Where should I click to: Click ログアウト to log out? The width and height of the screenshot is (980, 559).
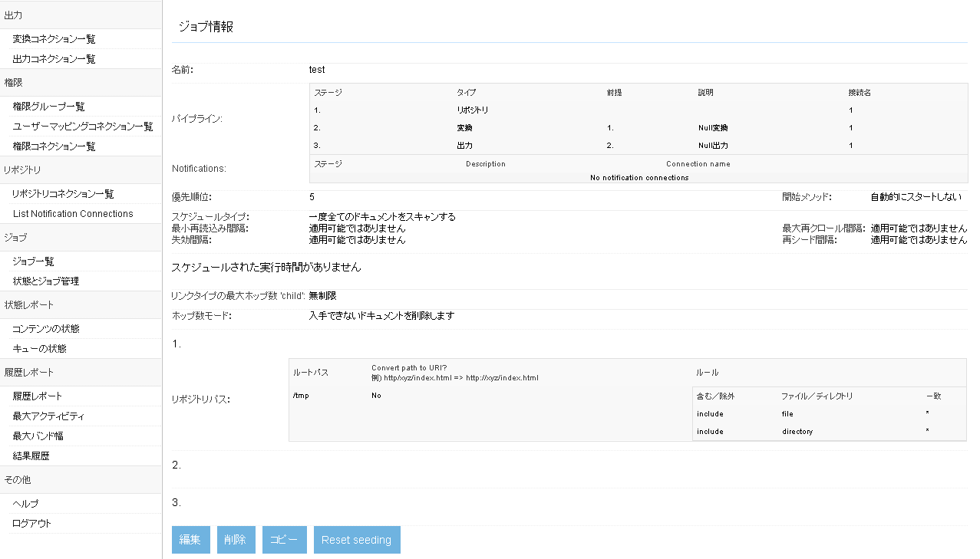pyautogui.click(x=32, y=524)
